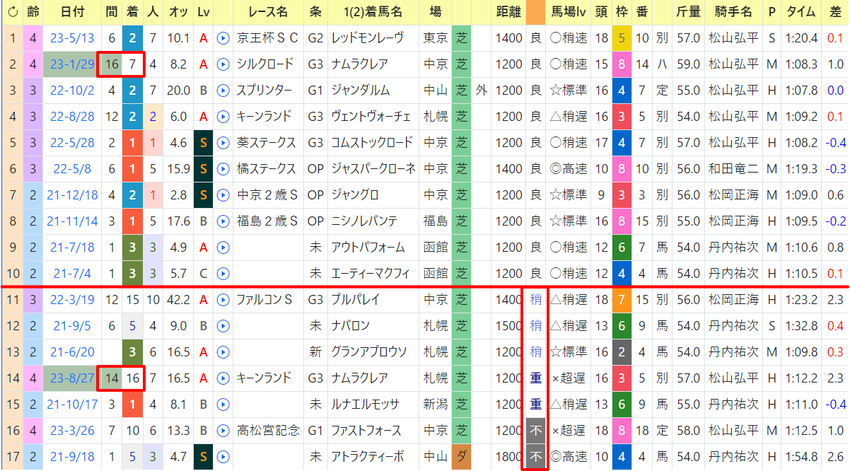The image size is (850, 471).
Task: Play video for 23-8/27 キーンランド race
Action: coord(223,378)
